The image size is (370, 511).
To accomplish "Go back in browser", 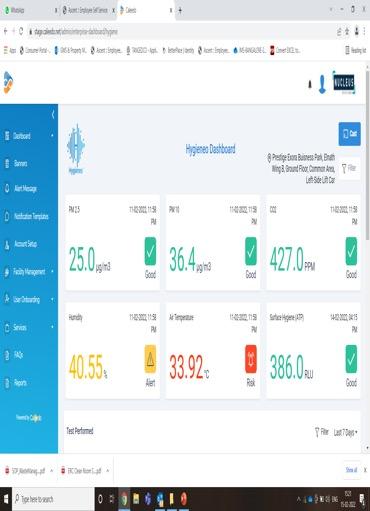I will [x=6, y=31].
